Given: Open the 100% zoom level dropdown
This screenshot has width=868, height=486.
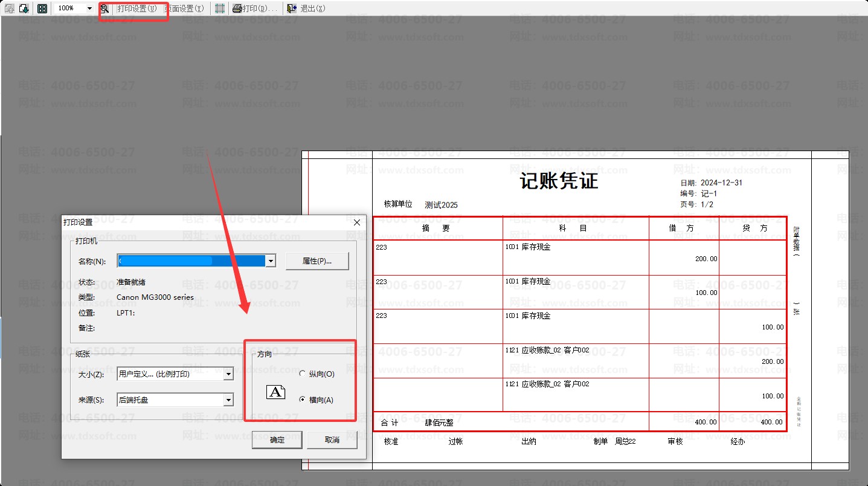Looking at the screenshot, I should [89, 8].
